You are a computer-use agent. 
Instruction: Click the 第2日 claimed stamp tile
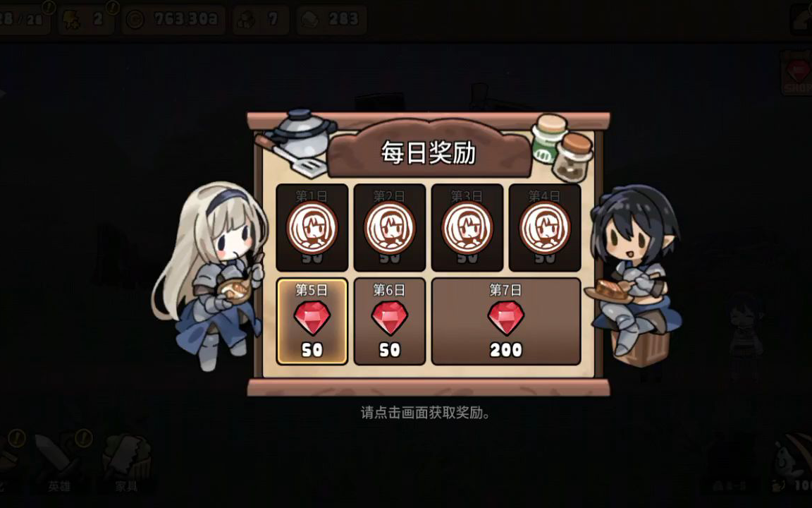[x=389, y=228]
